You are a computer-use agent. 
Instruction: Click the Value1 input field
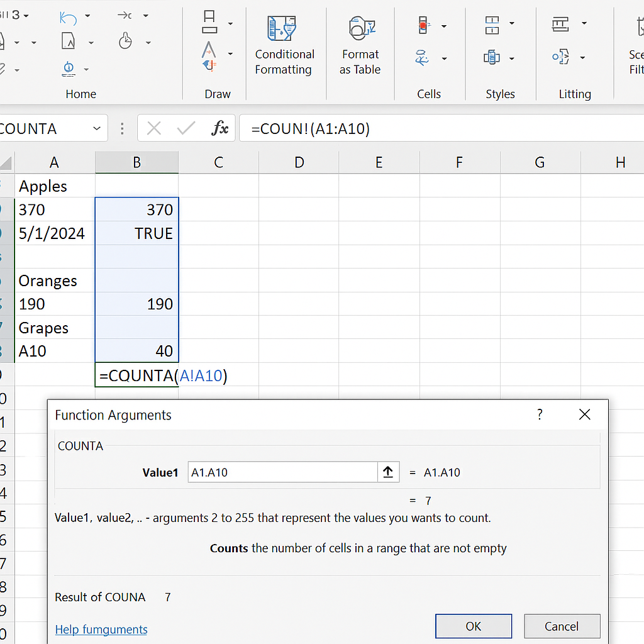tap(282, 472)
